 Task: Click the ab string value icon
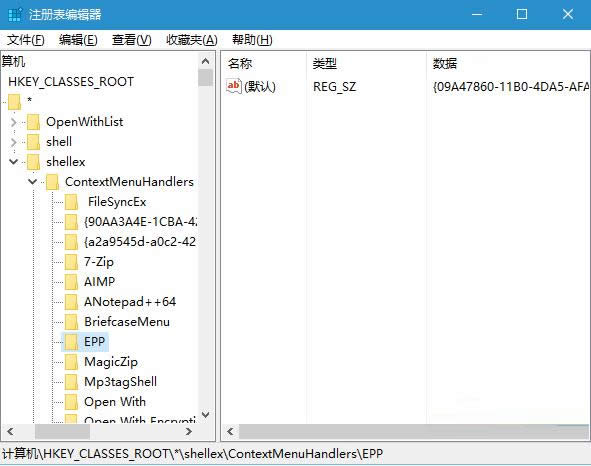(x=234, y=86)
